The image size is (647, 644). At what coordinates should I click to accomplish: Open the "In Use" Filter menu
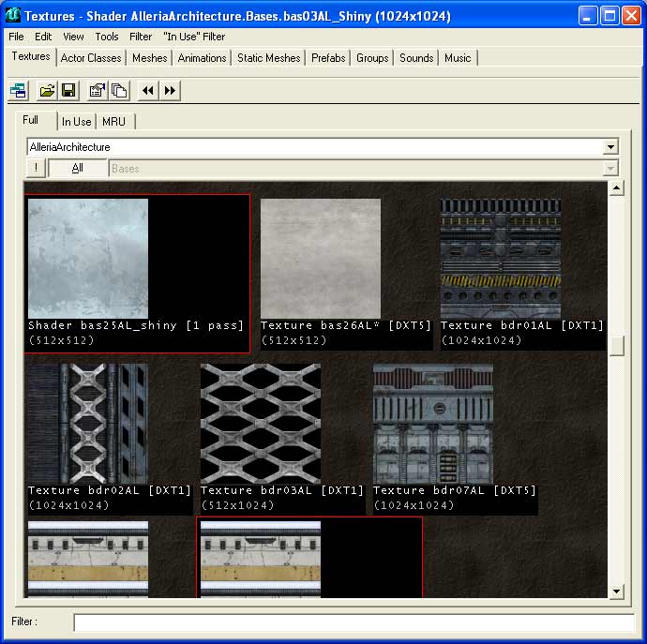click(194, 37)
